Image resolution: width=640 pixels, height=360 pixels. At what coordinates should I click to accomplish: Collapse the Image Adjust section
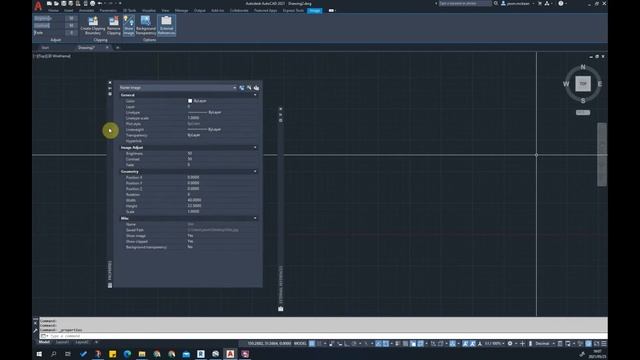[255, 147]
